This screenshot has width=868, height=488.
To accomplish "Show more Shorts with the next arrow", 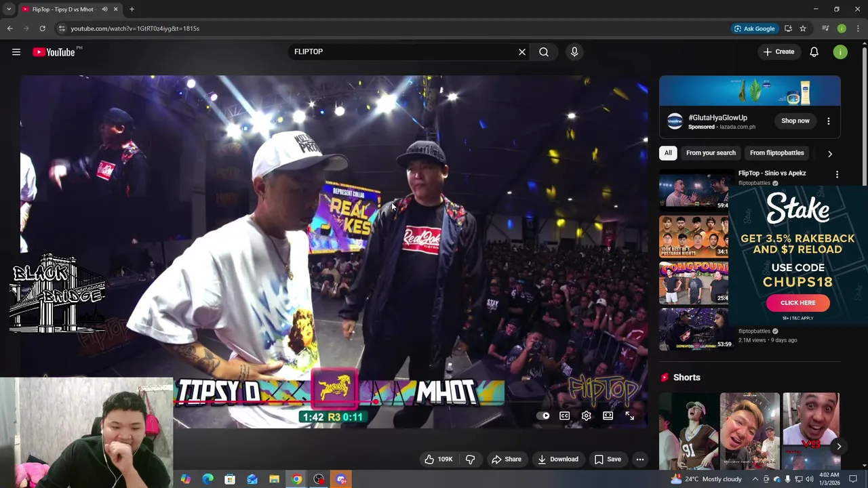I will pos(839,446).
